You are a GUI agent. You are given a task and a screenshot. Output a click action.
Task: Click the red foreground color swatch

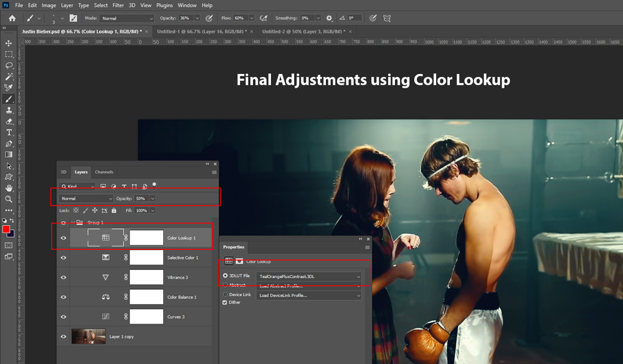pyautogui.click(x=6, y=229)
